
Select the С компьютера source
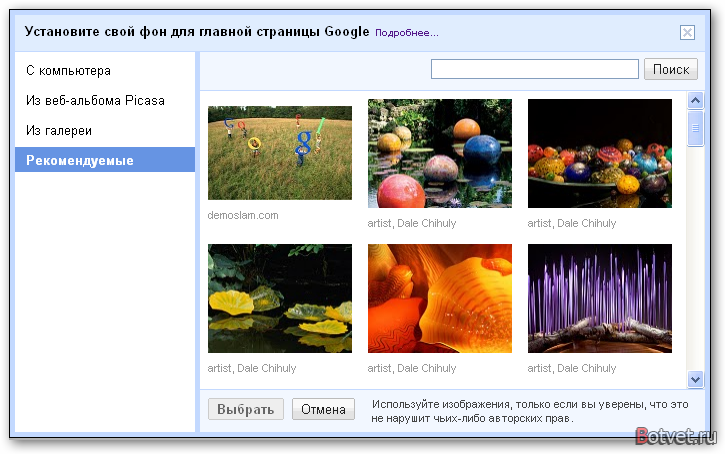[x=68, y=71]
